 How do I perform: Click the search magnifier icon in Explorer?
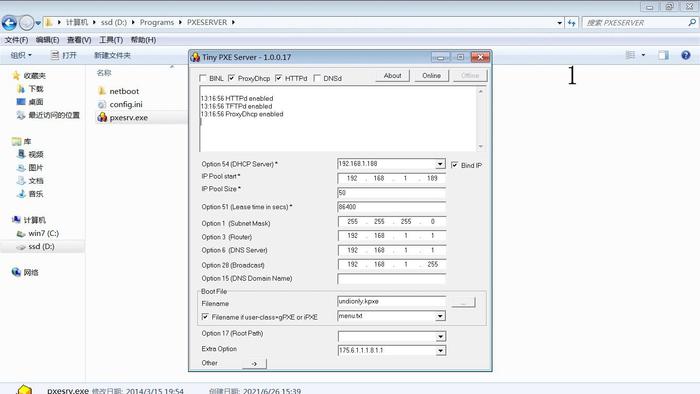click(692, 22)
